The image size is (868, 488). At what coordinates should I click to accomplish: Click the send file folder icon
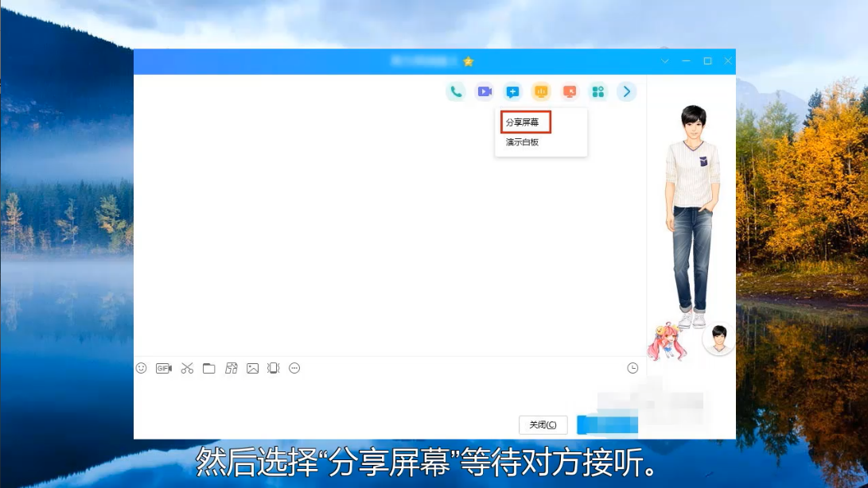click(209, 368)
